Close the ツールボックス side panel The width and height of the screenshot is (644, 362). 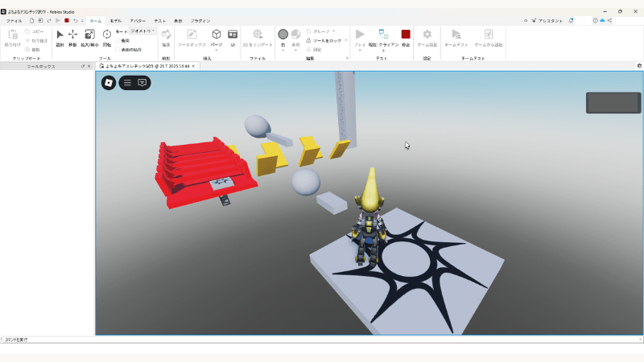[89, 66]
